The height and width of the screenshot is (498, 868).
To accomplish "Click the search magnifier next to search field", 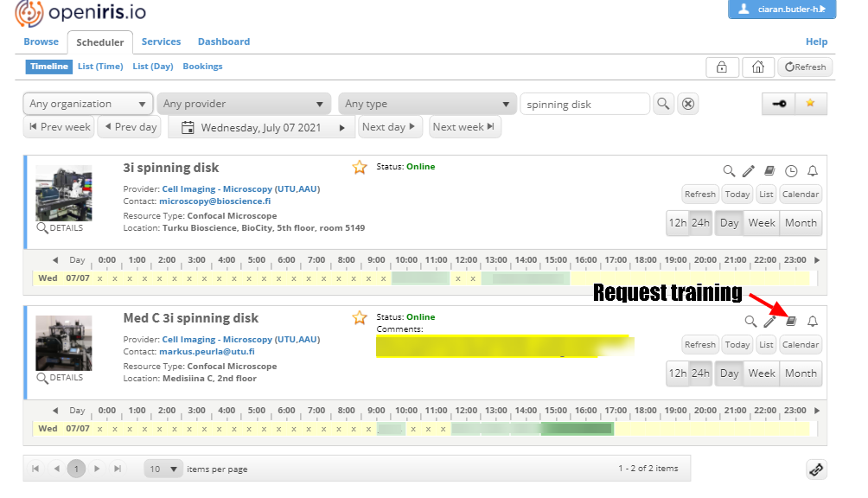I will pyautogui.click(x=663, y=104).
